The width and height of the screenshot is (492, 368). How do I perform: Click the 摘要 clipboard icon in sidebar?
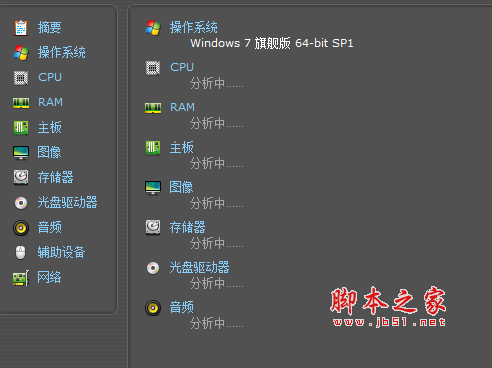21,28
